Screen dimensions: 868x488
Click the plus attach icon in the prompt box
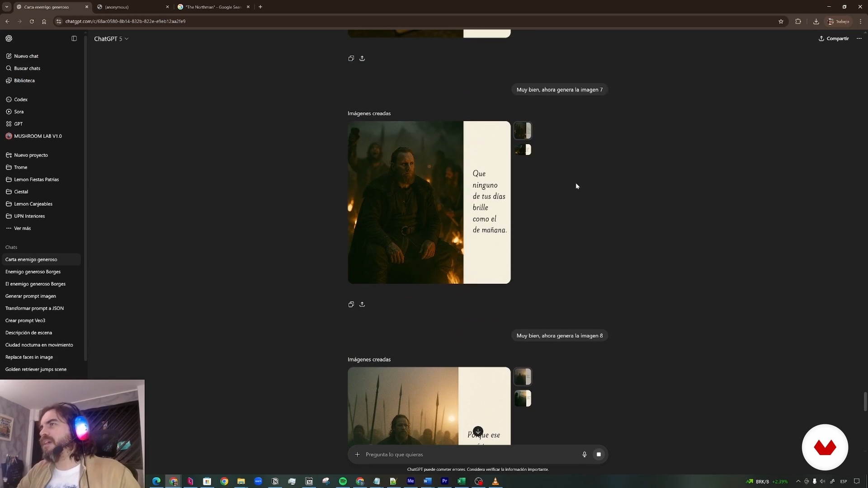[358, 455]
